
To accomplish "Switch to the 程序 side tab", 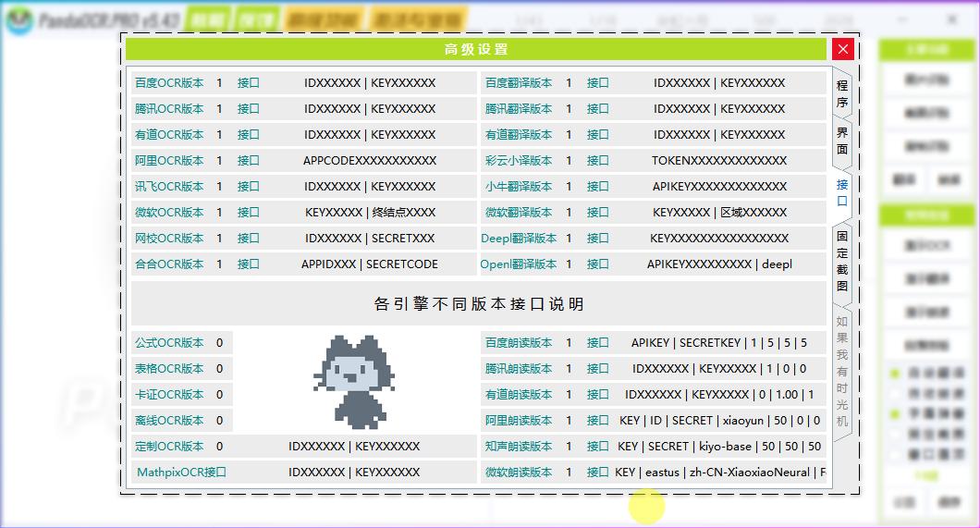I will point(842,93).
